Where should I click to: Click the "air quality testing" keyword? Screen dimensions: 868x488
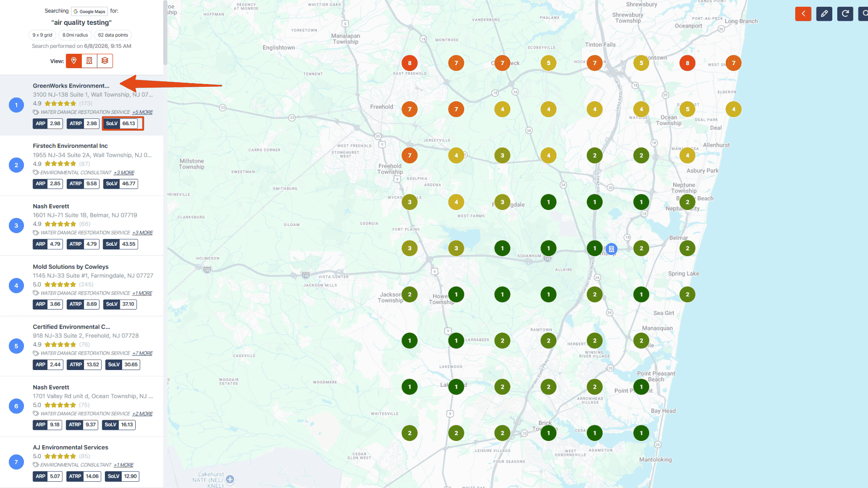click(x=81, y=23)
